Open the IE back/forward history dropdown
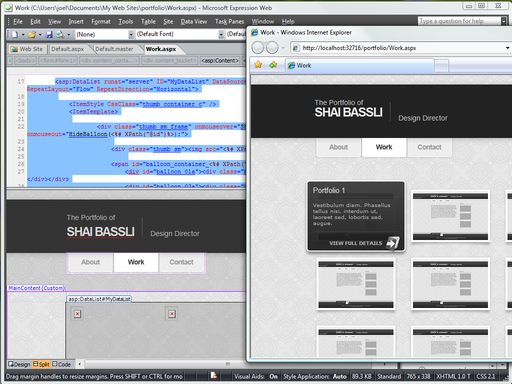Viewport: 512px width, 384px height. tap(283, 48)
